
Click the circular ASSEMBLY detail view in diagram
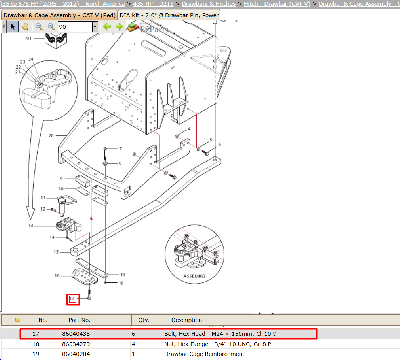pos(194,254)
